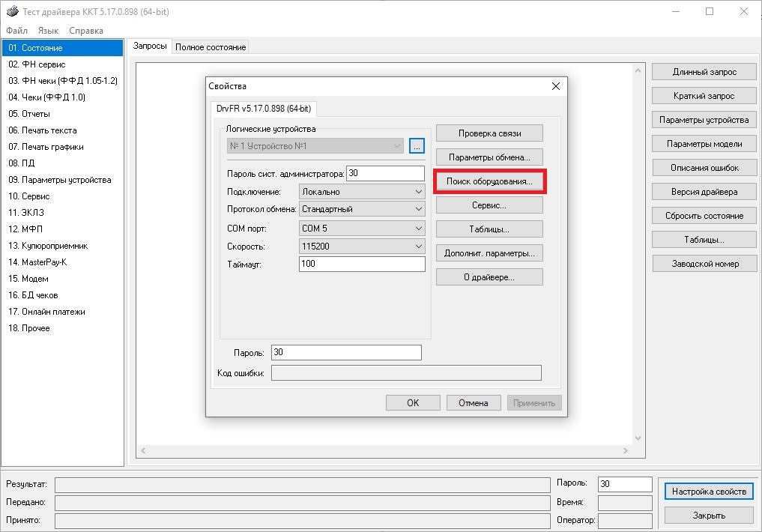Open Параметры обмена settings
Viewport: 762px width, 532px height.
[x=489, y=157]
